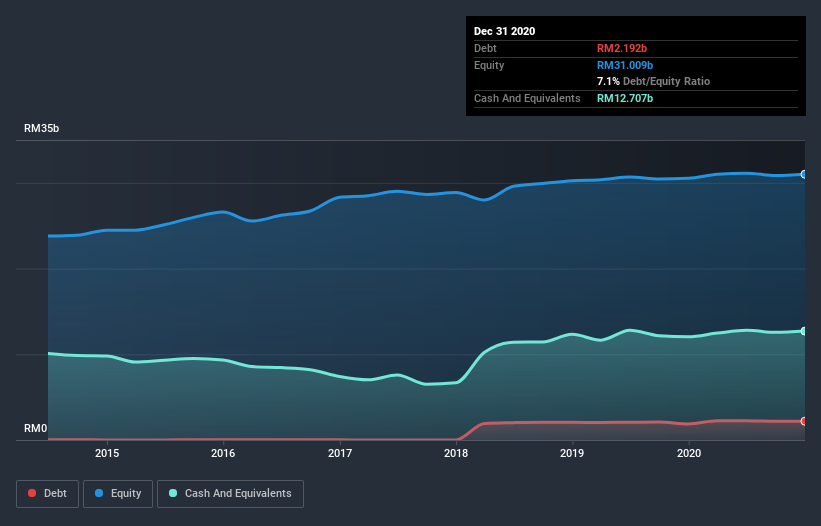Click the Cash line endpoint marker

coord(804,331)
